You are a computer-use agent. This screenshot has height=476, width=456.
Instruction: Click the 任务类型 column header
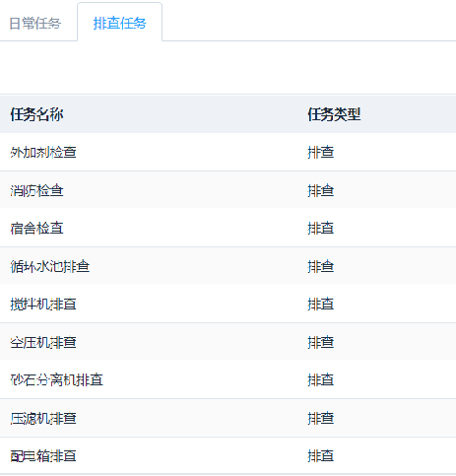click(334, 114)
